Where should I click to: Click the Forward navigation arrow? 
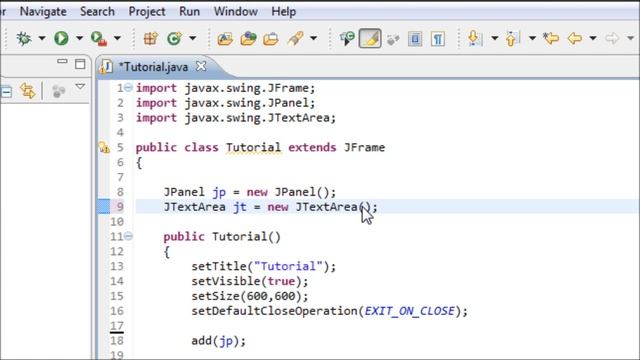coord(612,39)
